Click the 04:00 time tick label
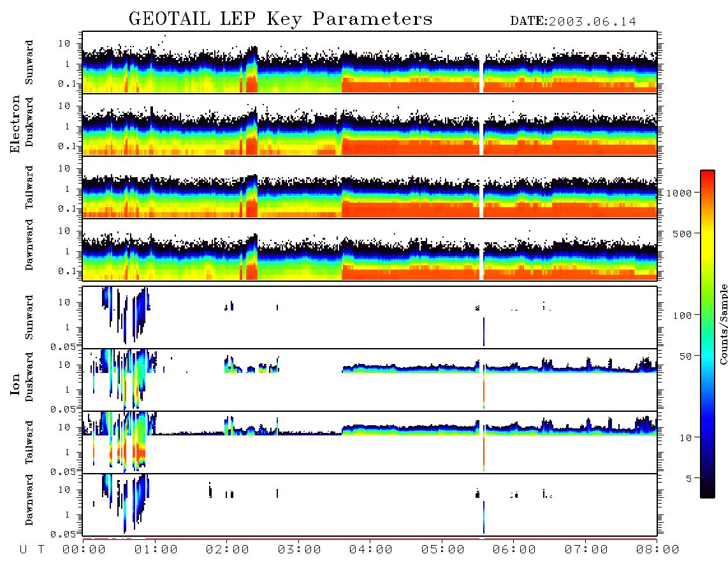This screenshot has width=728, height=561. coord(371,550)
